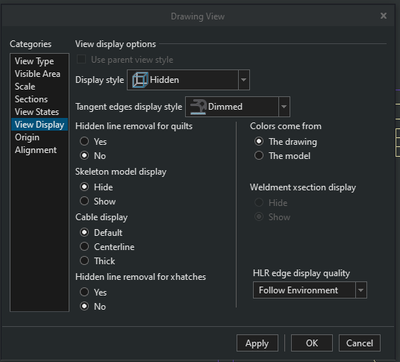This screenshot has width=400, height=362.
Task: Select the View Display category
Action: pyautogui.click(x=39, y=124)
